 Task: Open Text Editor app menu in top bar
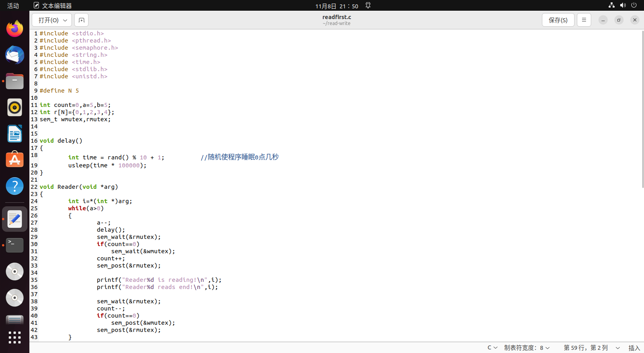click(x=53, y=6)
